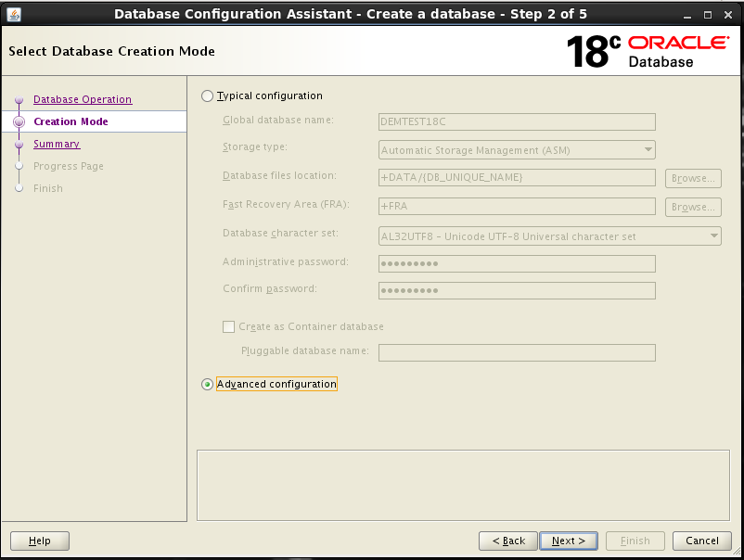The image size is (744, 560).
Task: Cancel the database creation wizard
Action: tap(701, 541)
